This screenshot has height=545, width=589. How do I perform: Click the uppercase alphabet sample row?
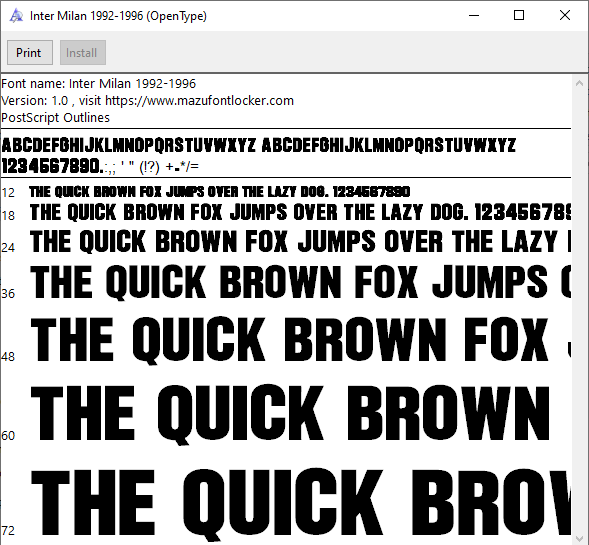[x=259, y=145]
